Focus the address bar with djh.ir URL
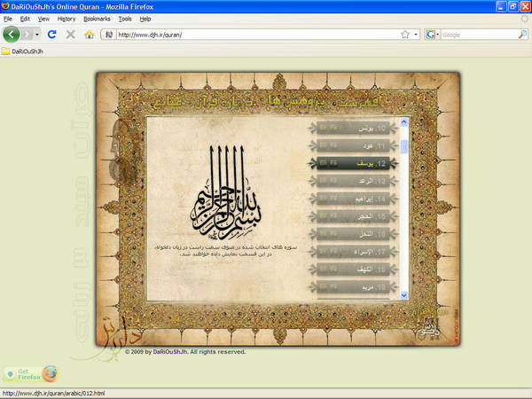The height and width of the screenshot is (399, 532). pos(258,35)
